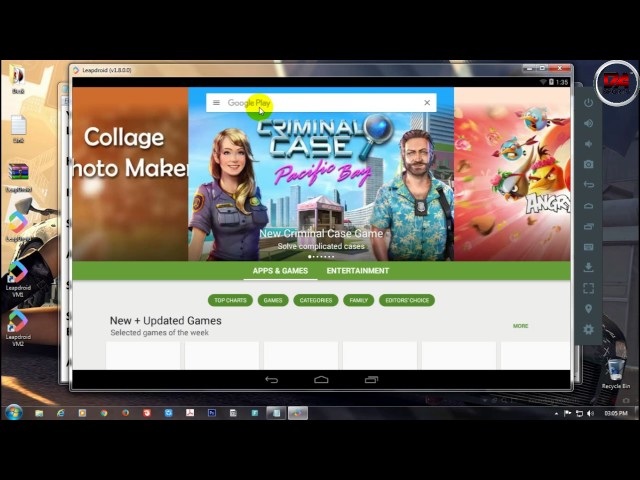Screen dimensions: 640x480
Task: Click the sidebar home icon
Action: 588,205
